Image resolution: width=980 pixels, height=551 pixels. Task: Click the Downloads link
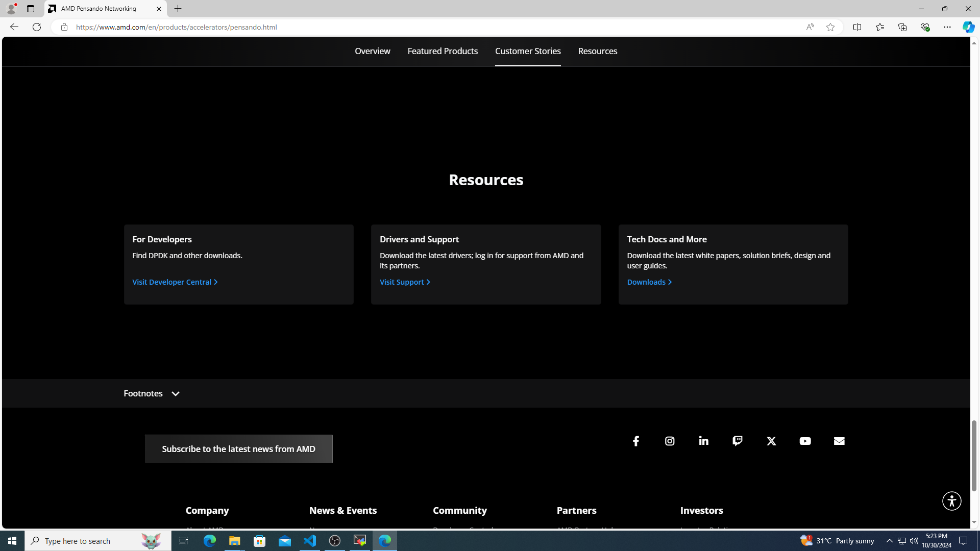pos(649,282)
